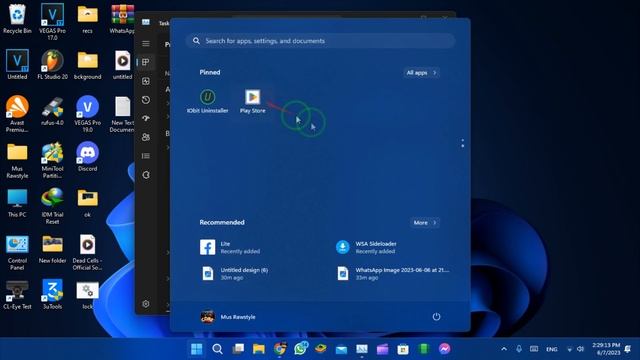Select VEGAS Pro 19.0 desktop shortcut
Image resolution: width=640 pixels, height=360 pixels.
point(87,114)
